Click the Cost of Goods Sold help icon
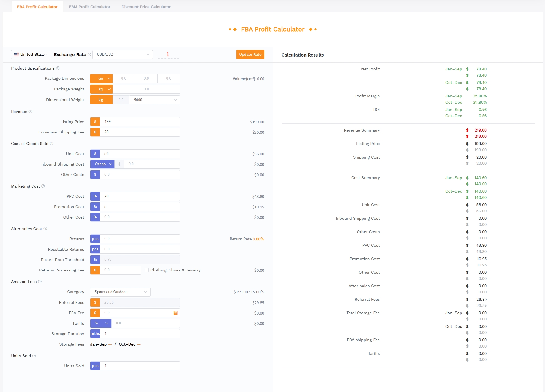The image size is (545, 392). pyautogui.click(x=52, y=144)
